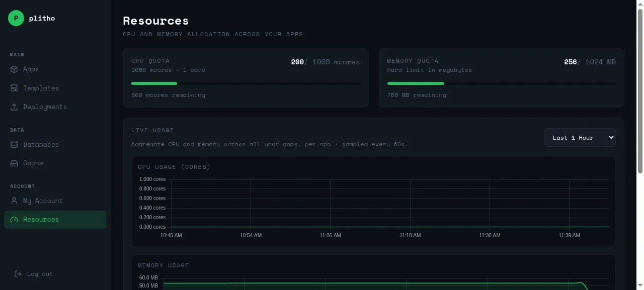
Task: Click the Log out arrow icon
Action: 18,274
